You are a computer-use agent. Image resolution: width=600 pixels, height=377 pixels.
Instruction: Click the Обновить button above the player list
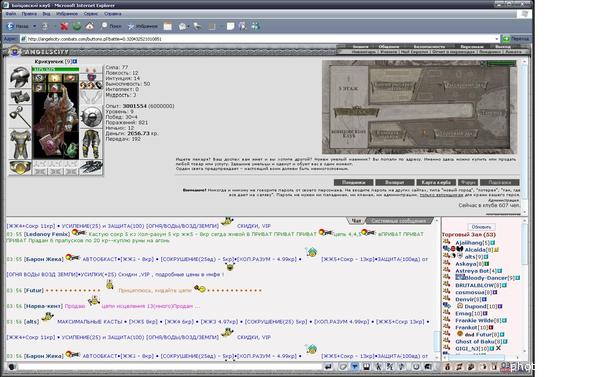pyautogui.click(x=481, y=227)
